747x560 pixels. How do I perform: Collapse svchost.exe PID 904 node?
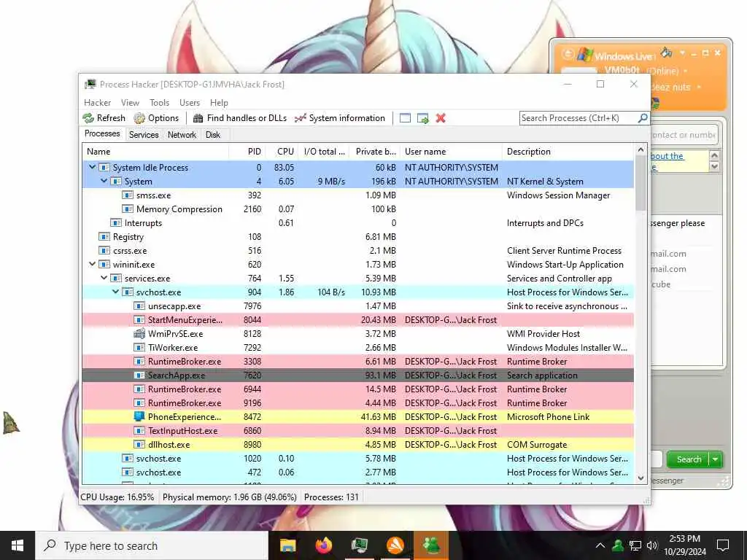coord(116,292)
